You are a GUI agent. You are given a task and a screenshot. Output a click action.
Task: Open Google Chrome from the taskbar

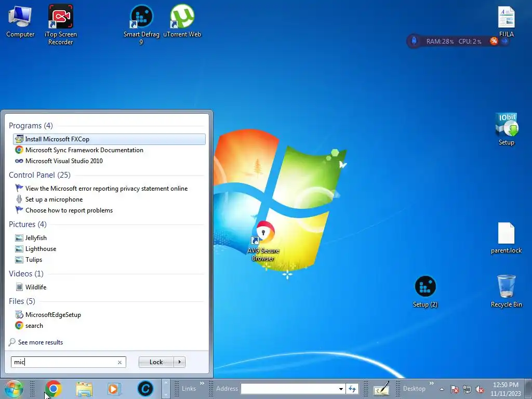pyautogui.click(x=54, y=389)
